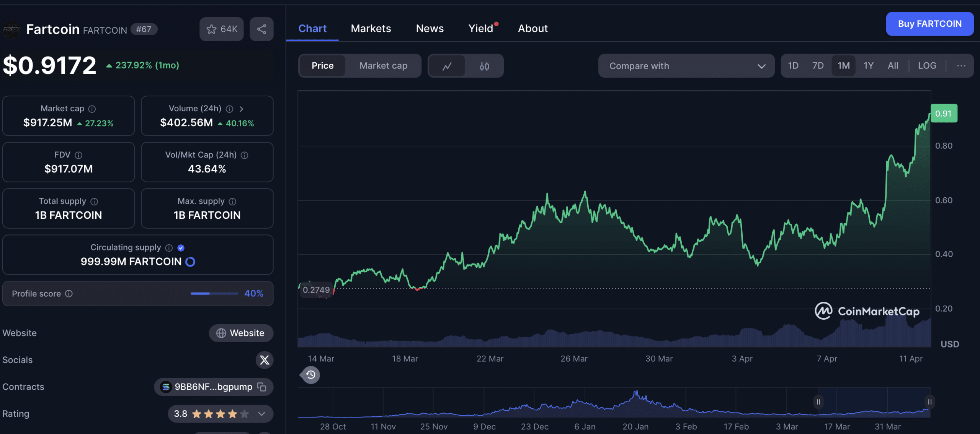Click the Buy FARTCOIN button
The height and width of the screenshot is (434, 980).
(x=929, y=24)
